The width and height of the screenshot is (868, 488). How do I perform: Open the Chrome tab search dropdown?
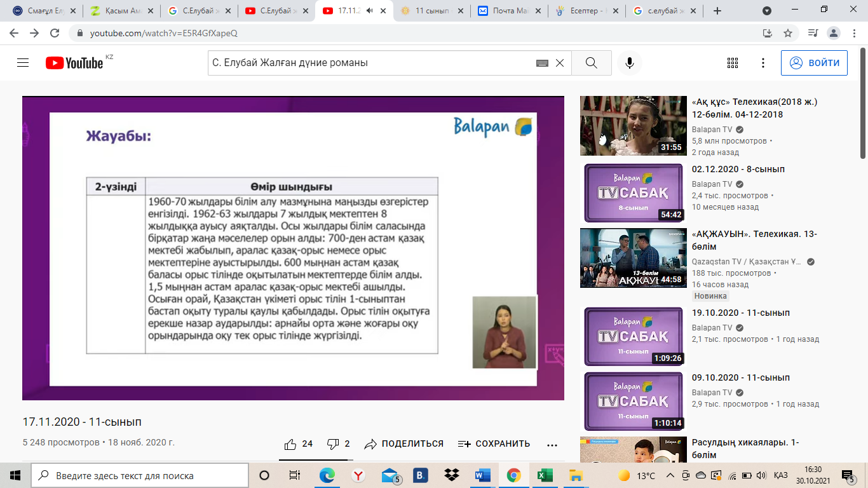click(x=767, y=11)
